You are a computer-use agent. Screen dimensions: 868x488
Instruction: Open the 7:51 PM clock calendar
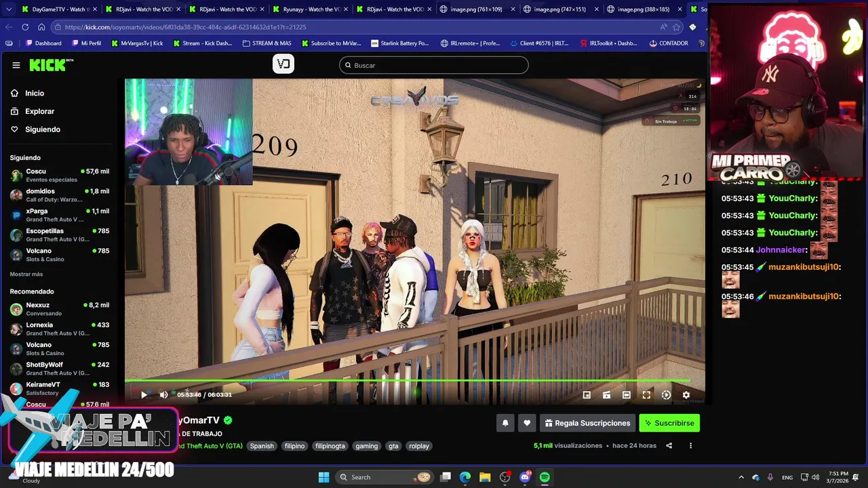point(838,477)
